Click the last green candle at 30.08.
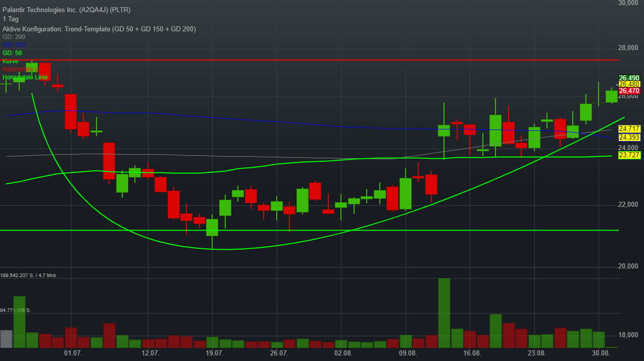Image resolution: width=644 pixels, height=361 pixels. pos(612,97)
